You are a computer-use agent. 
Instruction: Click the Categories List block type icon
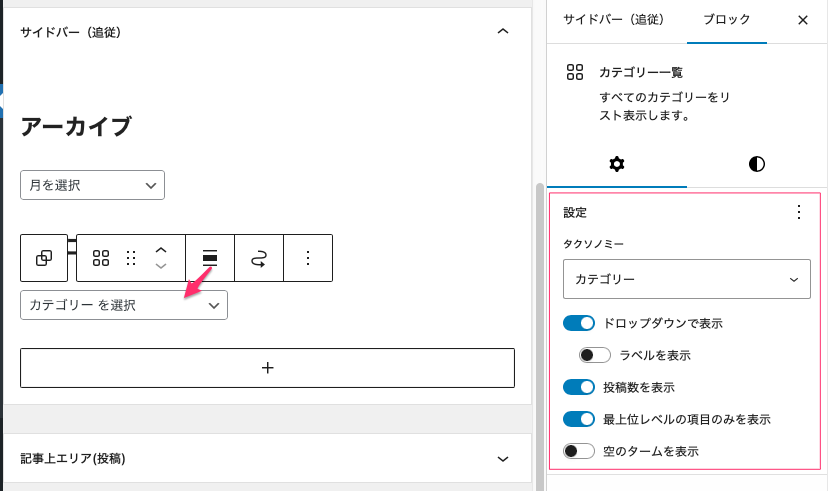(101, 259)
